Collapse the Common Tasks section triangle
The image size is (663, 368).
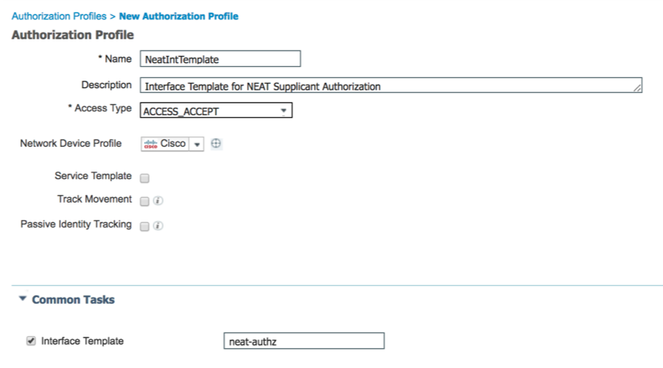click(23, 299)
